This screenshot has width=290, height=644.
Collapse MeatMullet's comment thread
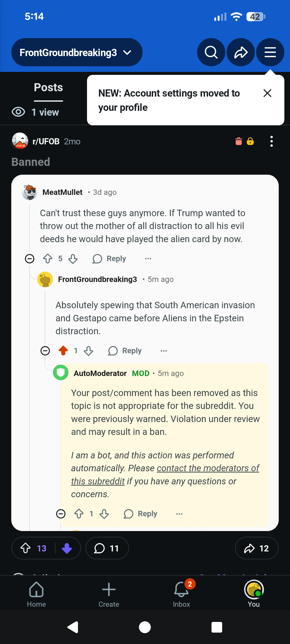pos(30,259)
